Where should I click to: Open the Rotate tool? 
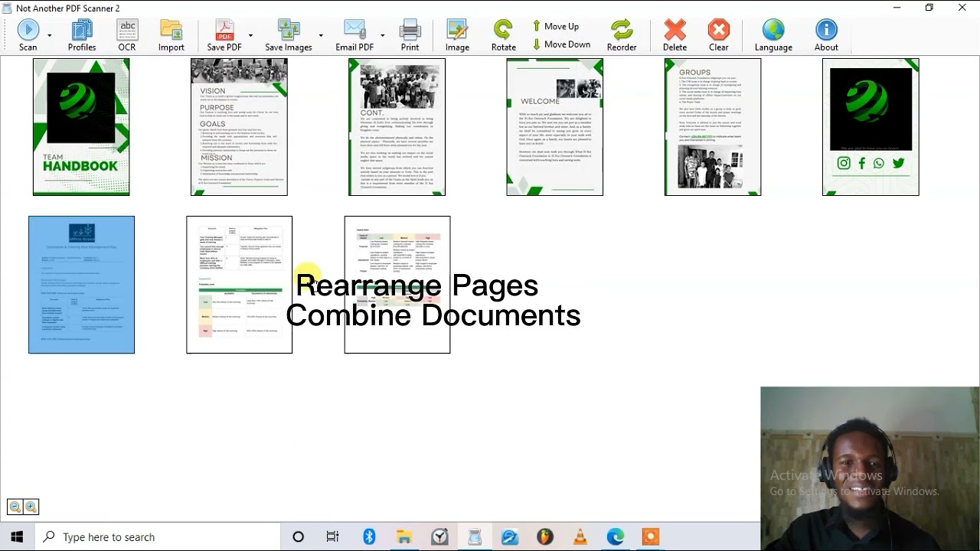tap(504, 35)
